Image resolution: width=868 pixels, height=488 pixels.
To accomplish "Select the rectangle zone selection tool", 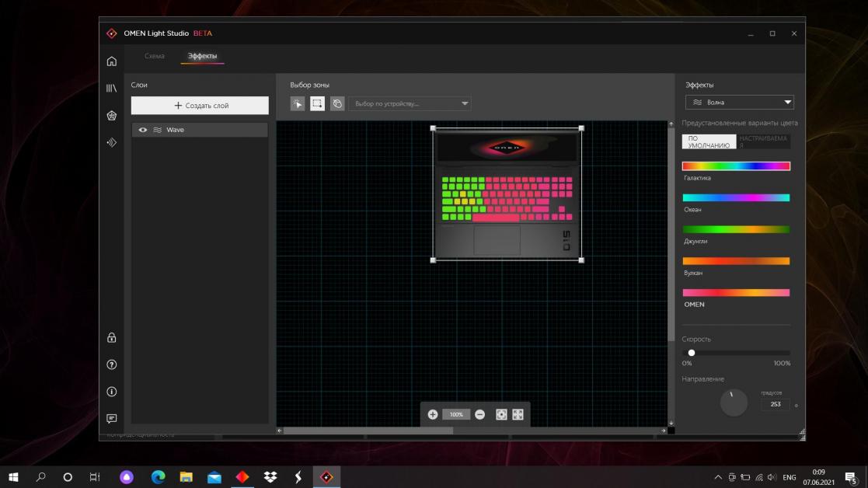I will click(x=317, y=103).
